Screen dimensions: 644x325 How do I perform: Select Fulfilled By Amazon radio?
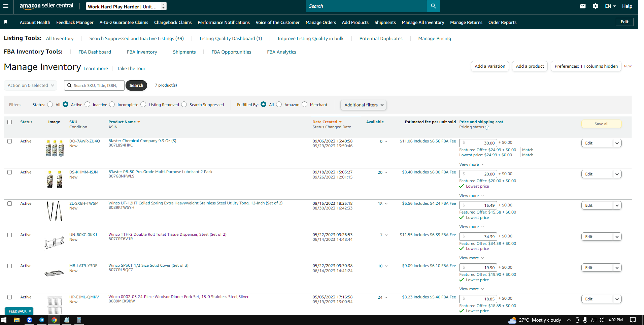pyautogui.click(x=279, y=104)
